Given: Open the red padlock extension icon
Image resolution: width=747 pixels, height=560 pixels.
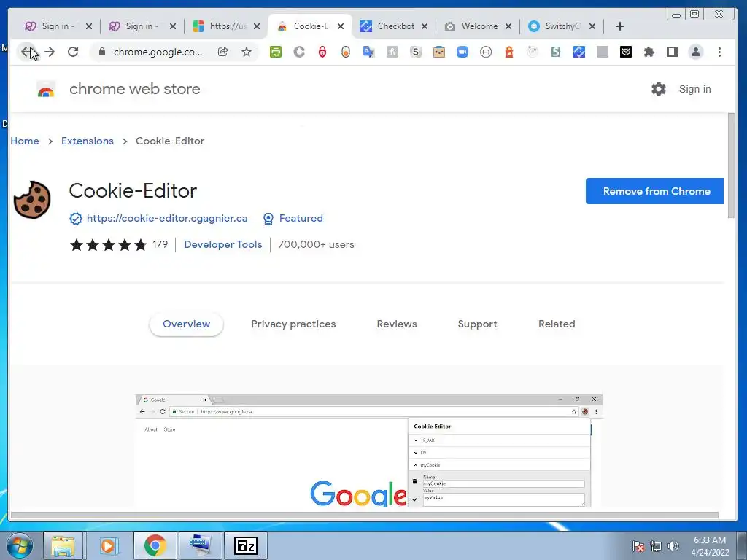Looking at the screenshot, I should [x=322, y=52].
